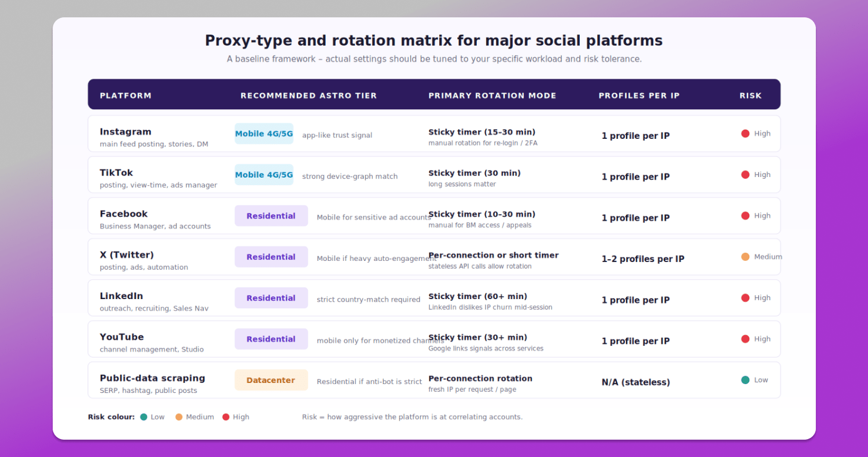Image resolution: width=868 pixels, height=457 pixels.
Task: Click 'Sticky timer (15–30 min)' text
Action: [x=482, y=132]
